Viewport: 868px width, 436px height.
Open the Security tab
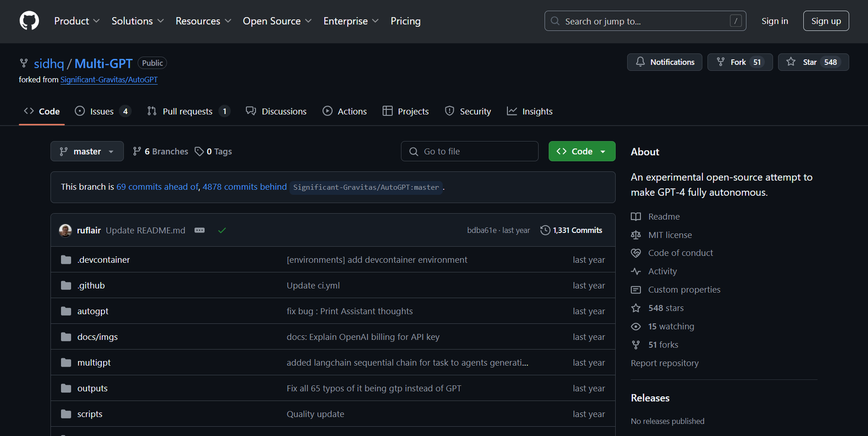[468, 111]
